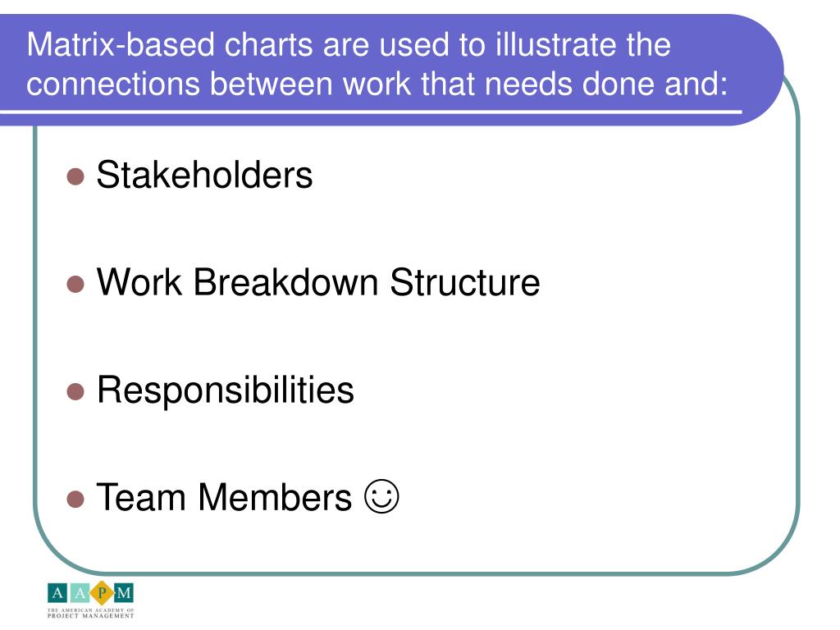Click the bullet beside Stakeholders
Screen dimensions: 840x630
(75, 176)
